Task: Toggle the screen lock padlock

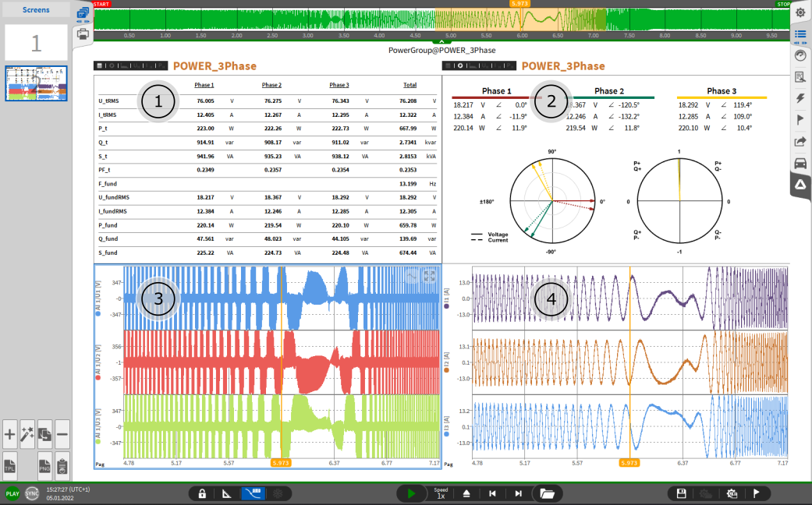Action: [202, 493]
